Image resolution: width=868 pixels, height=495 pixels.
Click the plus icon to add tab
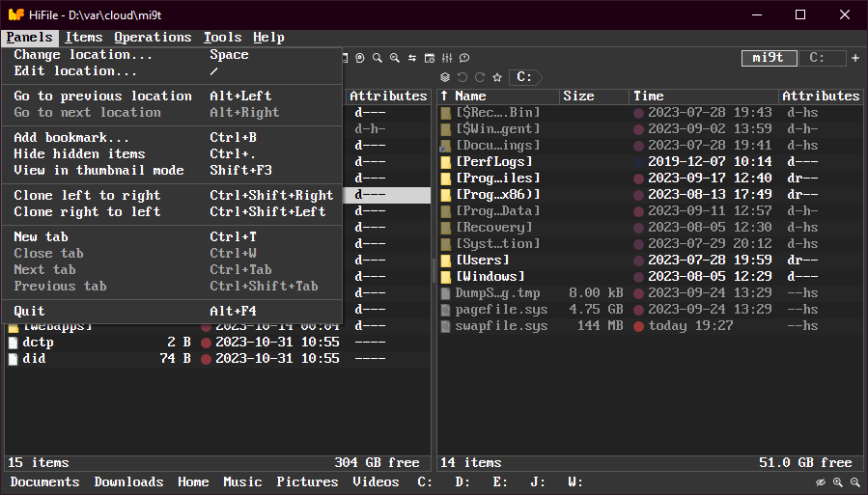854,58
